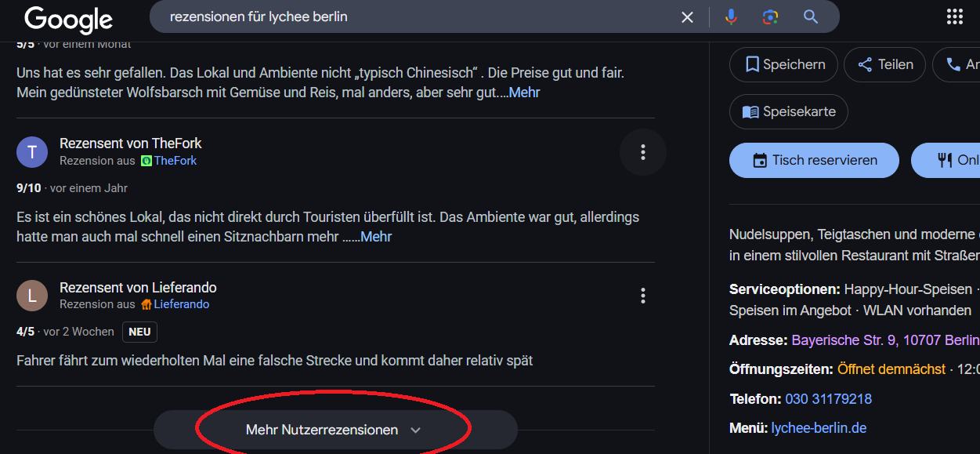Click the Adresse label
The image size is (980, 454).
click(758, 340)
